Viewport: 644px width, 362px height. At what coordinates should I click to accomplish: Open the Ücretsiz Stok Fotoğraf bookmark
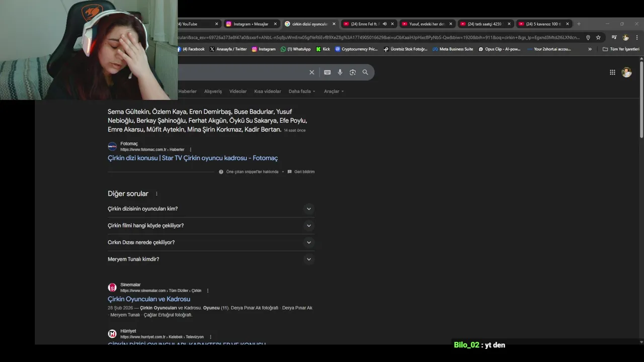tap(405, 49)
